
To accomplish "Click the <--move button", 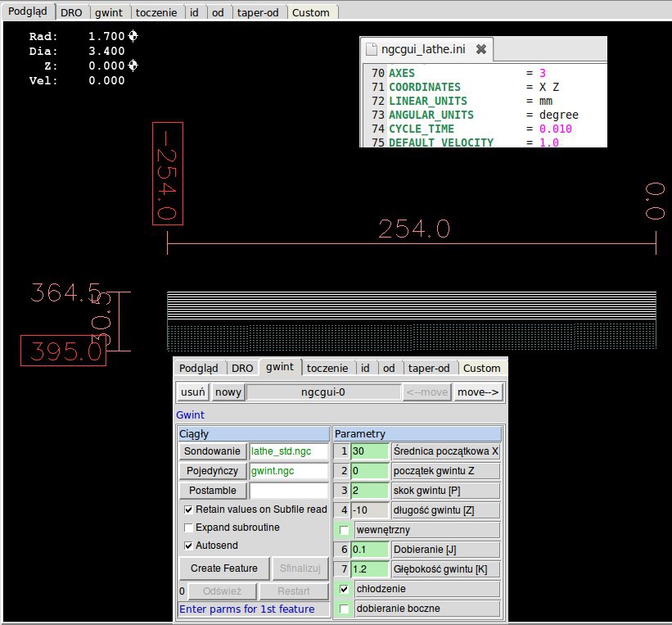I will (x=427, y=392).
